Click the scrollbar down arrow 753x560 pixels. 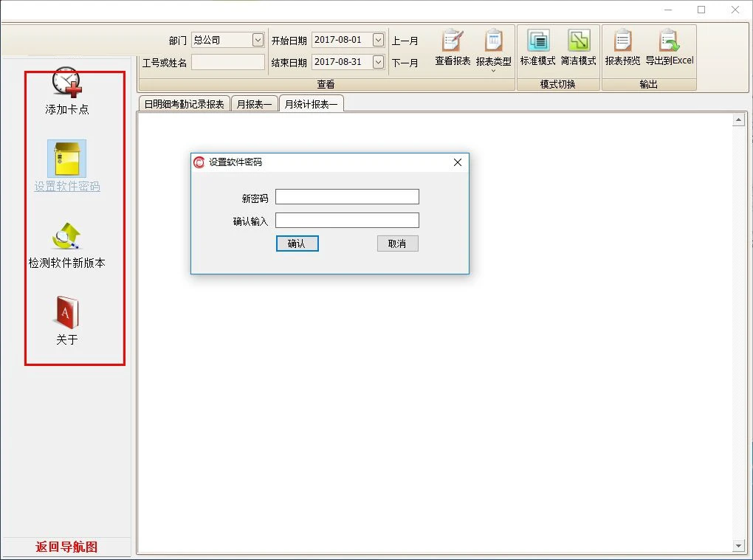point(738,545)
